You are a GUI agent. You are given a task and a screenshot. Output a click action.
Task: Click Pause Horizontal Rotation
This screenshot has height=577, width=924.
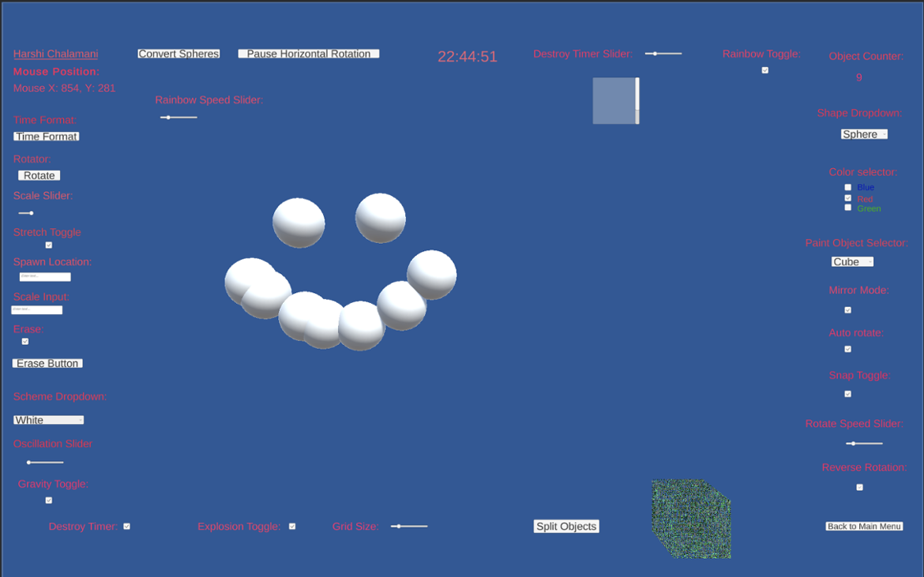[x=308, y=54]
